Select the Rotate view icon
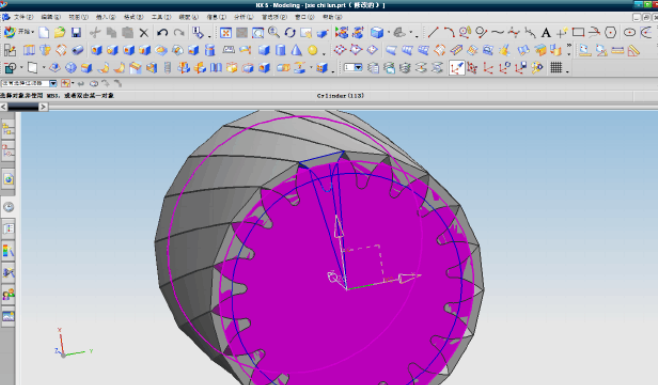This screenshot has height=385, width=658. coord(290,32)
